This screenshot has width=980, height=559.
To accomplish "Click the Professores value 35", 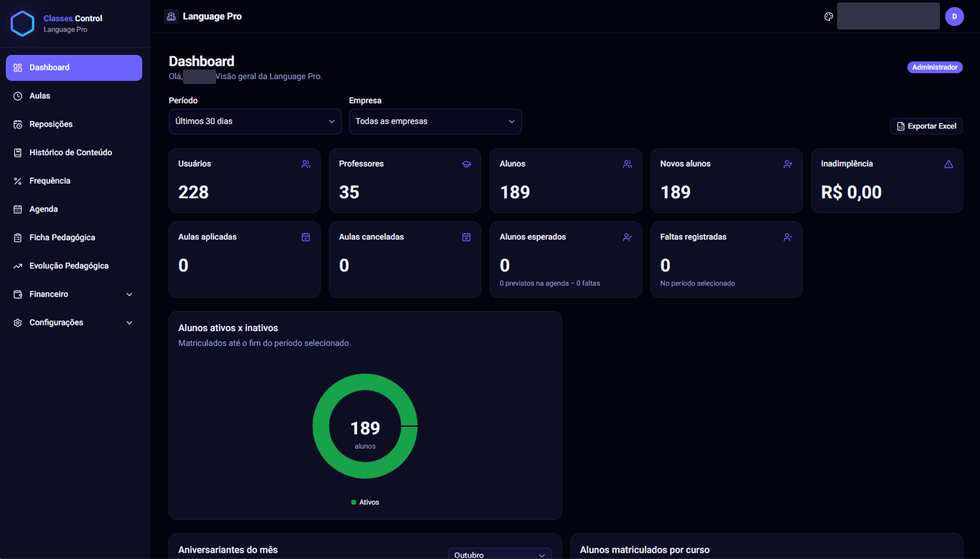I will coord(349,192).
